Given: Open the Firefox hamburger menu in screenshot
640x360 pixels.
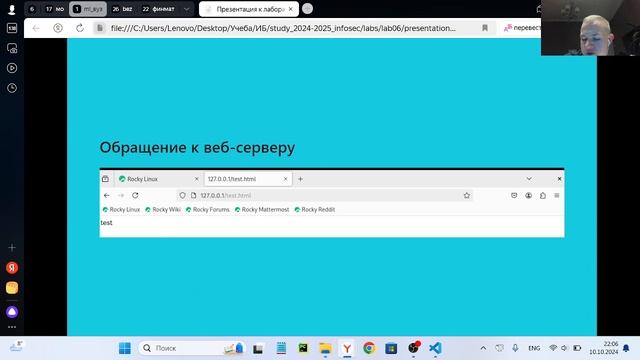Looking at the screenshot, I should pyautogui.click(x=557, y=196).
